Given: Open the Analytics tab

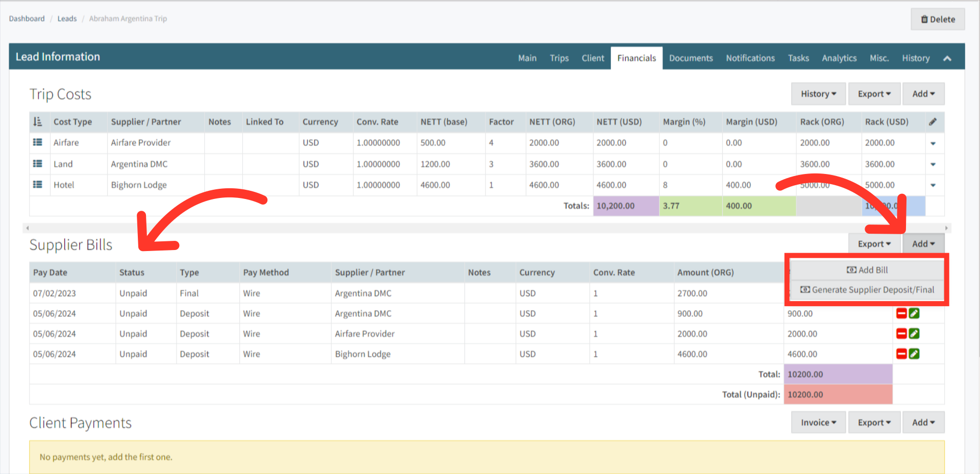Looking at the screenshot, I should pyautogui.click(x=839, y=58).
